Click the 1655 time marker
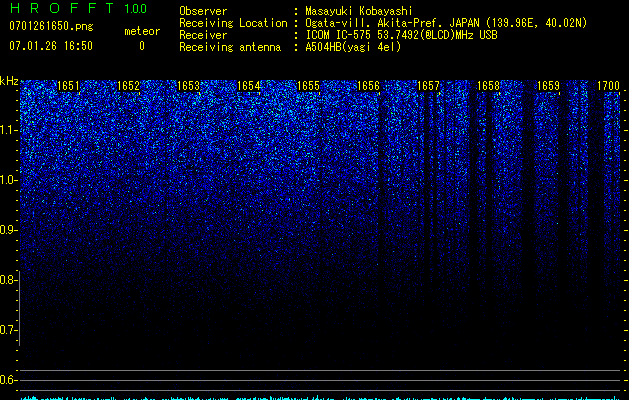The height and width of the screenshot is (400, 629). [308, 86]
